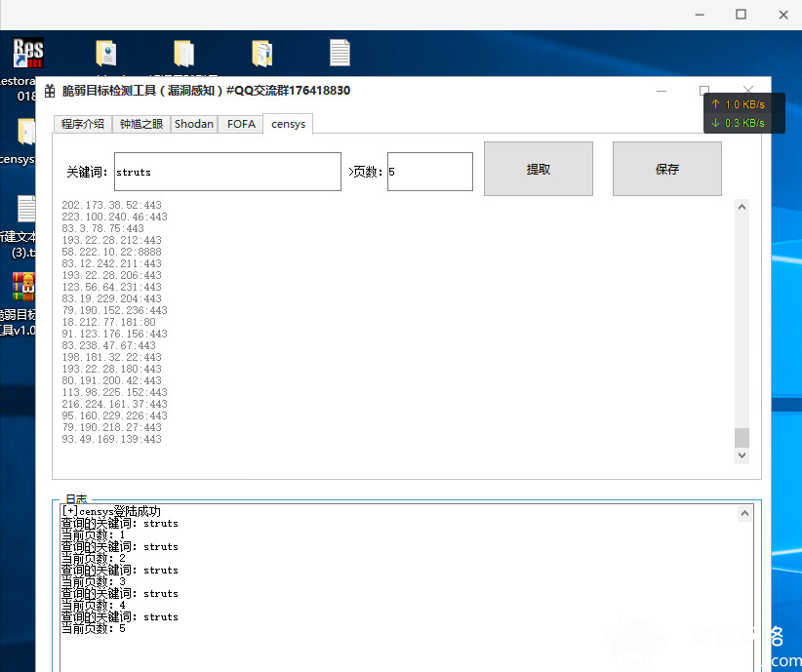Click the result 91.123.176.156:443
The height and width of the screenshot is (672, 802).
(114, 334)
